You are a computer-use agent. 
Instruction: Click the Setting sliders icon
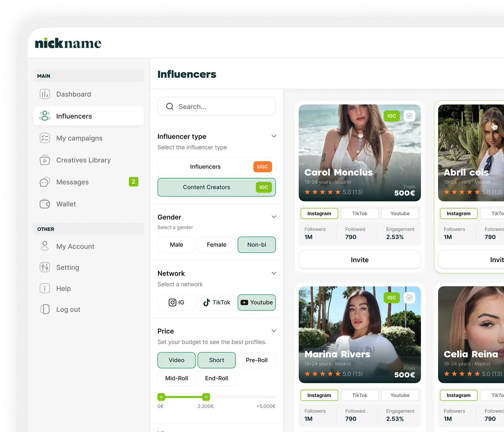point(45,267)
